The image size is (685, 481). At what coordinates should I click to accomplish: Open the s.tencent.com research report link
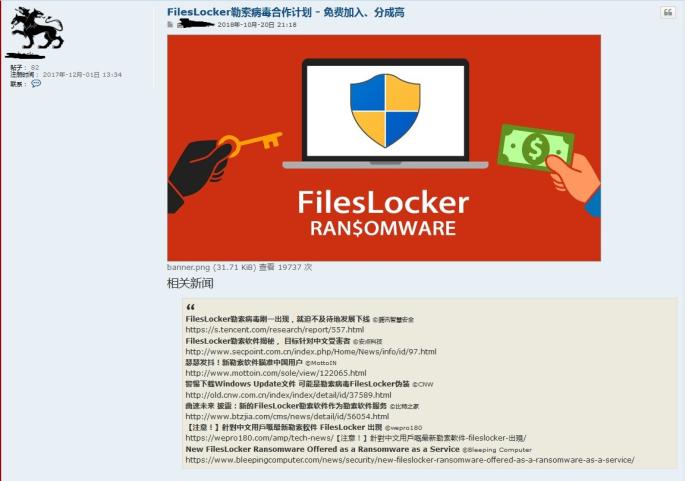275,330
